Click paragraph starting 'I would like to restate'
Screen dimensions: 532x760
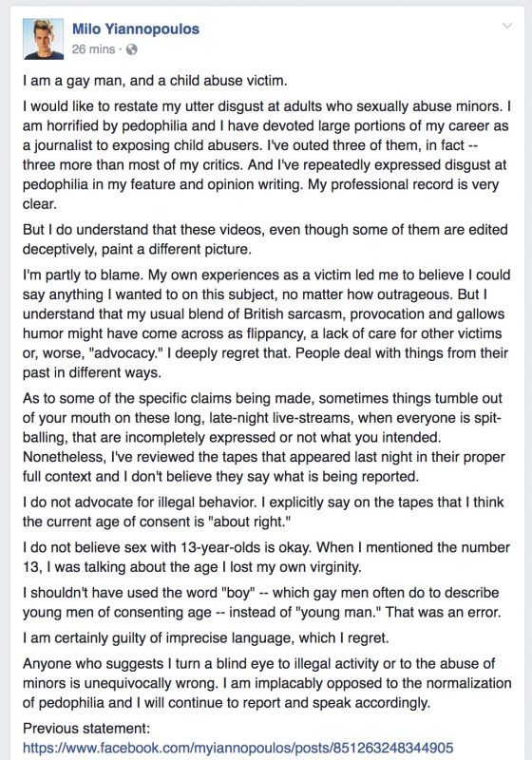(x=267, y=155)
